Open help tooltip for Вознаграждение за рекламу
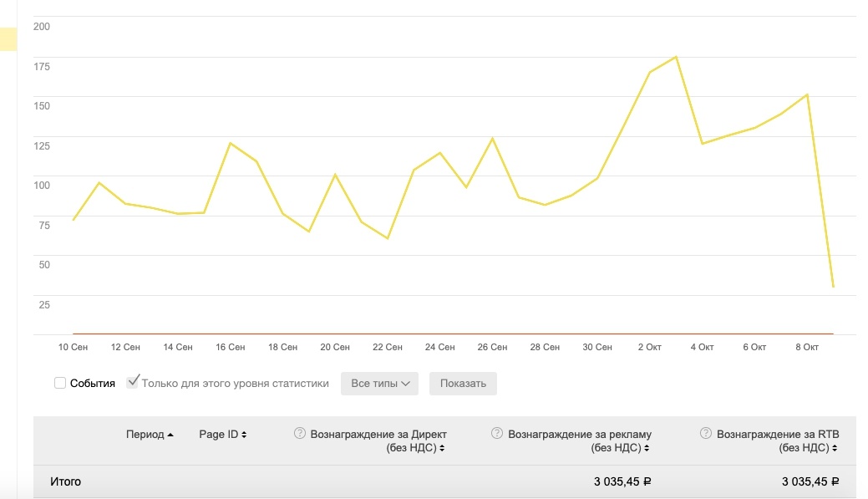This screenshot has height=499, width=868. [x=497, y=434]
